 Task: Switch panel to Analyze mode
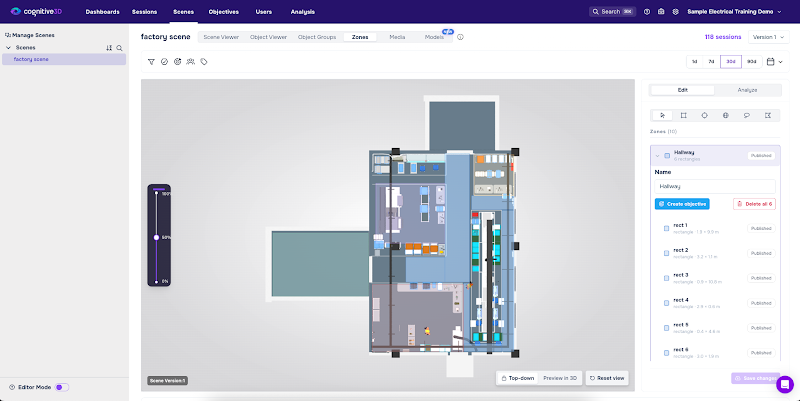pos(747,90)
